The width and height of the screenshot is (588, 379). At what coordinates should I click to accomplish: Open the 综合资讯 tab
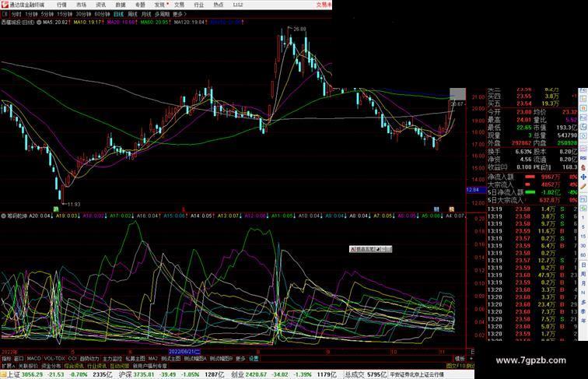click(x=74, y=366)
